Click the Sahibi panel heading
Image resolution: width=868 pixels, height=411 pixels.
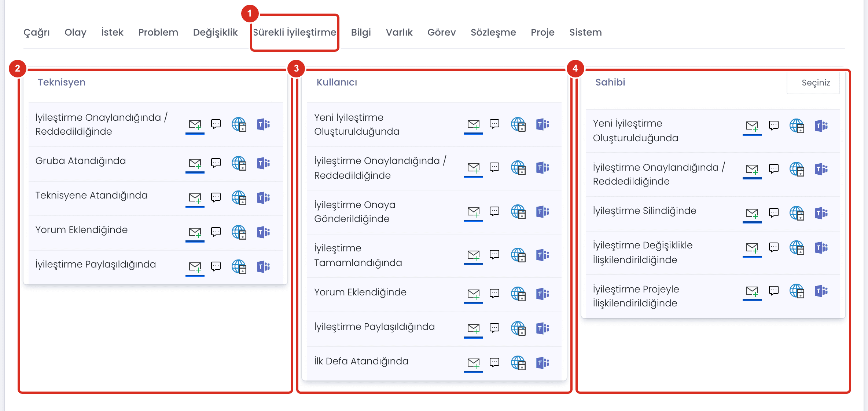(x=610, y=82)
